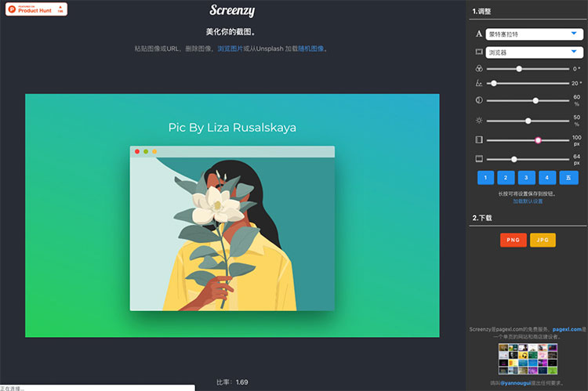
Task: Click the 浏览图片 link
Action: [x=230, y=49]
